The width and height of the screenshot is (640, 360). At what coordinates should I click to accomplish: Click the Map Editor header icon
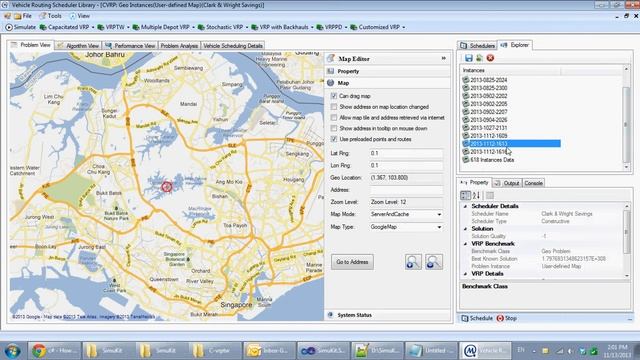[x=331, y=59]
